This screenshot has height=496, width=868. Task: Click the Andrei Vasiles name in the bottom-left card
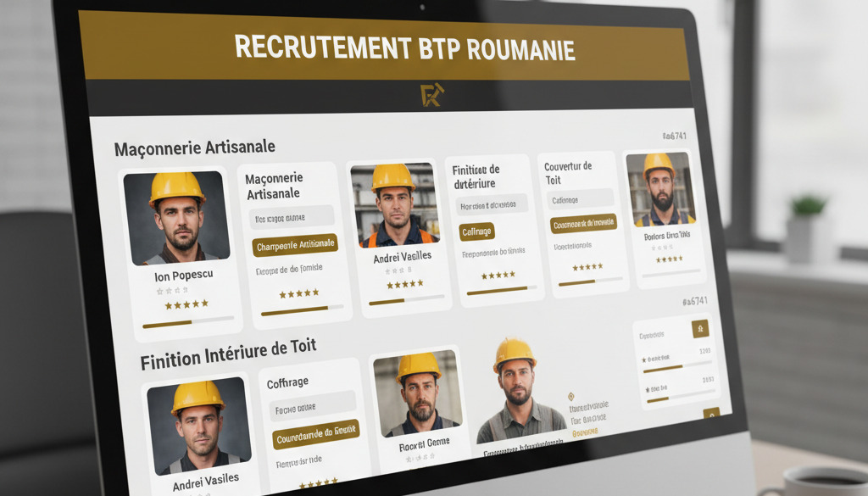click(205, 482)
